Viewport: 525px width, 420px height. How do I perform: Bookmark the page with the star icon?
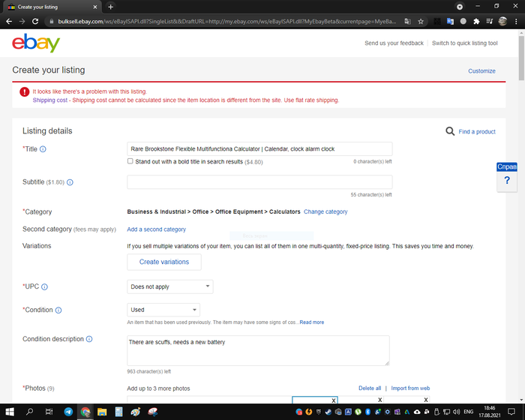[421, 21]
